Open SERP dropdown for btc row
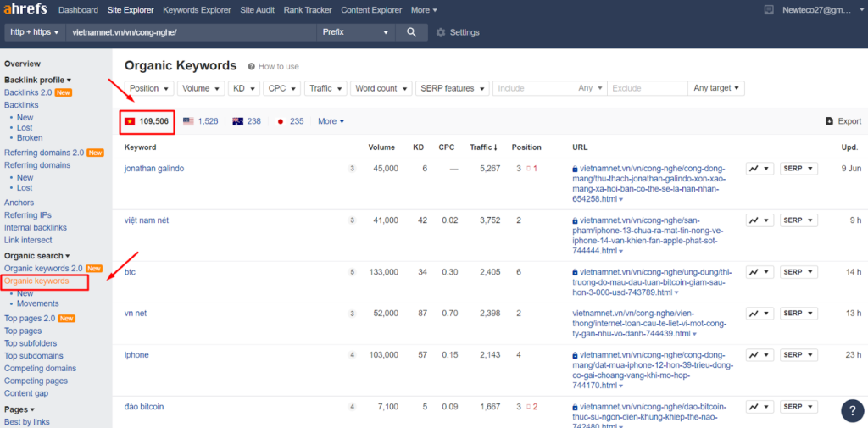 click(798, 272)
